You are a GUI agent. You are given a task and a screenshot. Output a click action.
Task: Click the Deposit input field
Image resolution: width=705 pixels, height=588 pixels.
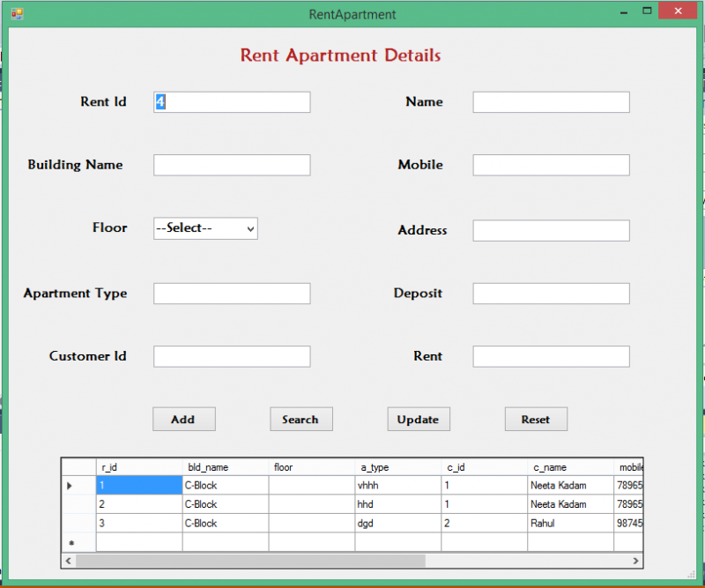551,294
